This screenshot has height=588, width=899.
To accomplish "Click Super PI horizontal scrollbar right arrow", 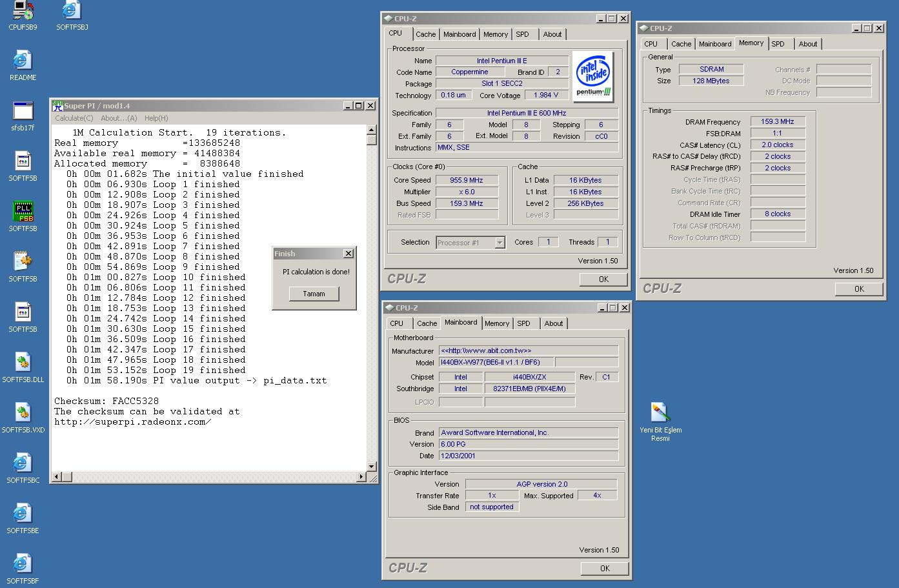I will click(x=361, y=477).
